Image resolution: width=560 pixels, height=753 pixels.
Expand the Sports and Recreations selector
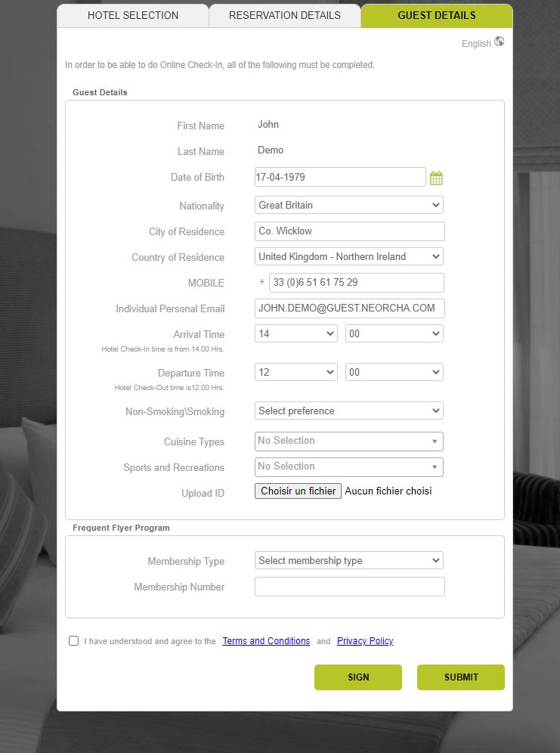click(x=348, y=467)
